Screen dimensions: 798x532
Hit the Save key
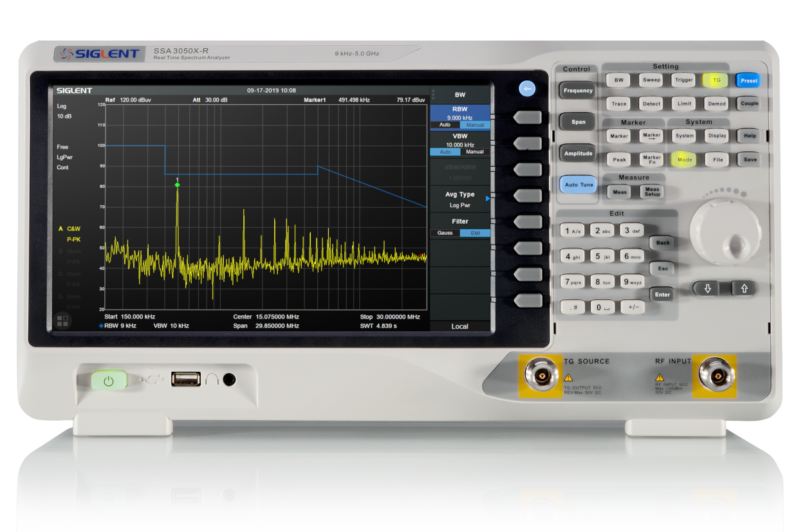click(x=749, y=160)
